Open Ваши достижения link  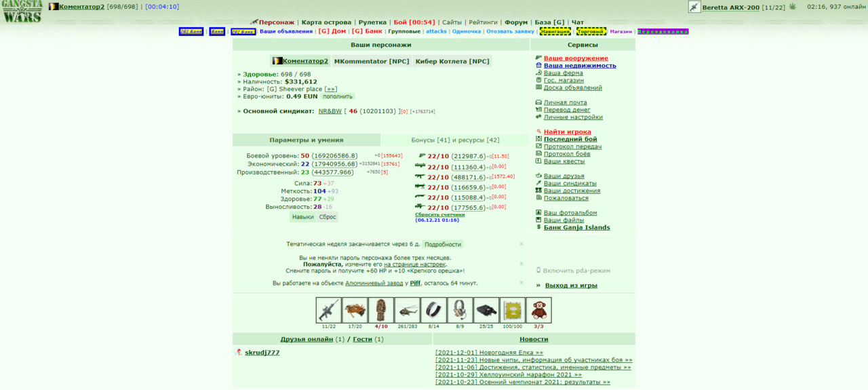[572, 191]
